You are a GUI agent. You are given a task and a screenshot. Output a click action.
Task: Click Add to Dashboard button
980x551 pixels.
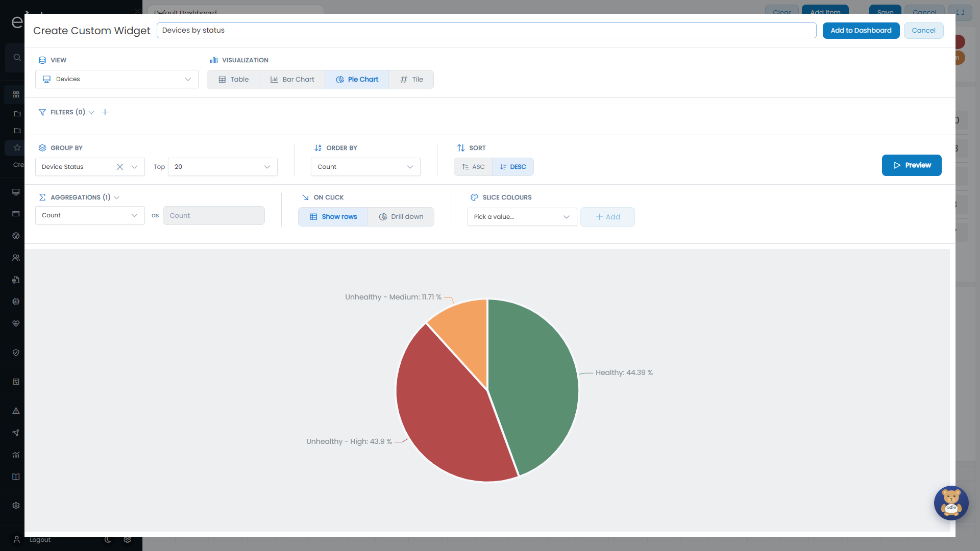click(861, 31)
